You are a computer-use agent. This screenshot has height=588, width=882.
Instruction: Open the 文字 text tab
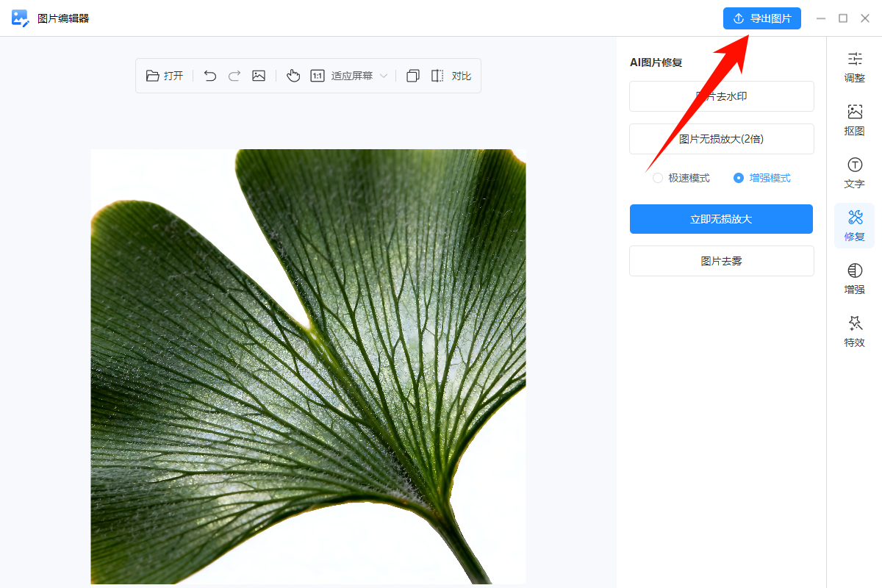pyautogui.click(x=854, y=173)
